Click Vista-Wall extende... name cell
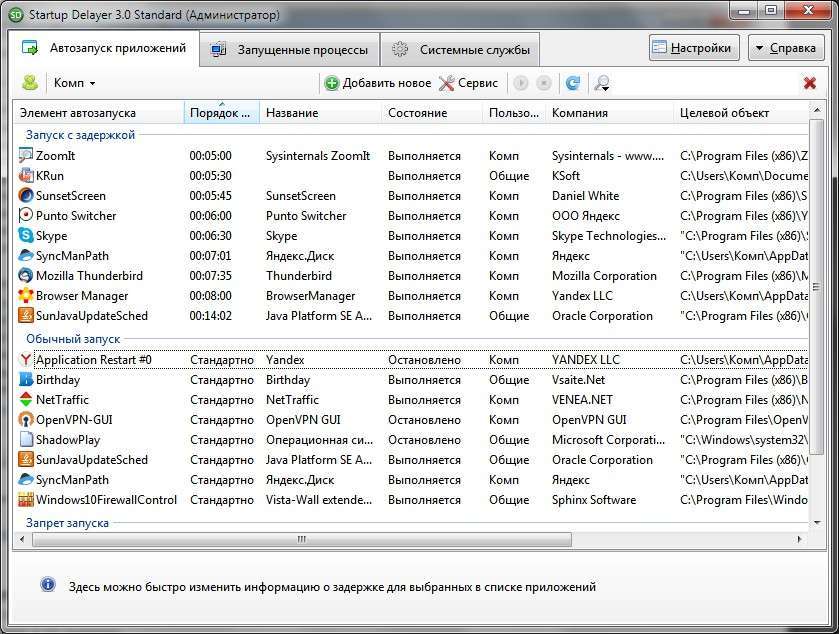Screen dimensions: 839x634 319,500
